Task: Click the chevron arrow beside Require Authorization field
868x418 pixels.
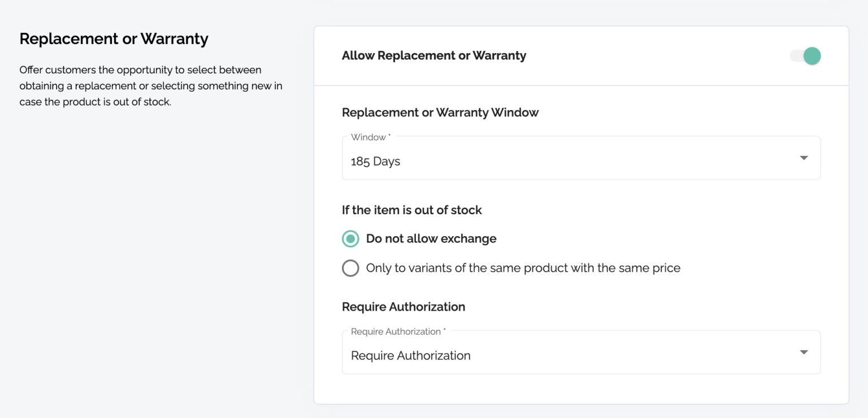Action: (x=804, y=352)
